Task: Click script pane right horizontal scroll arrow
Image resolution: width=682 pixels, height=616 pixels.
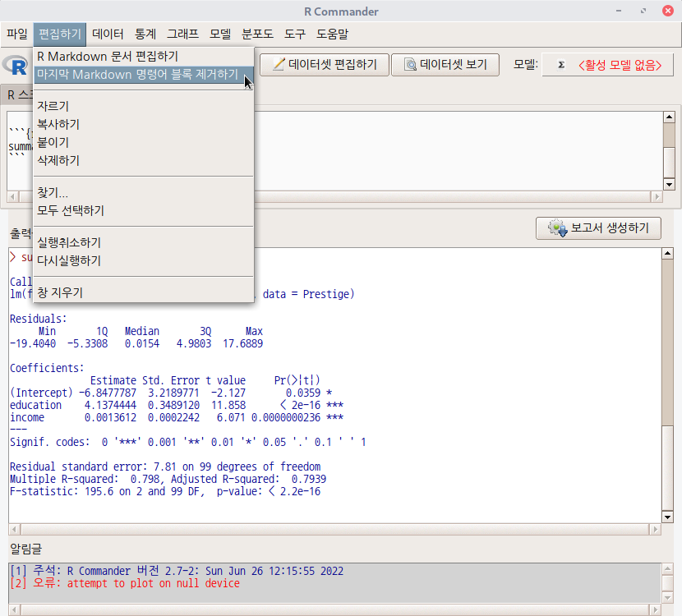Action: tap(657, 196)
